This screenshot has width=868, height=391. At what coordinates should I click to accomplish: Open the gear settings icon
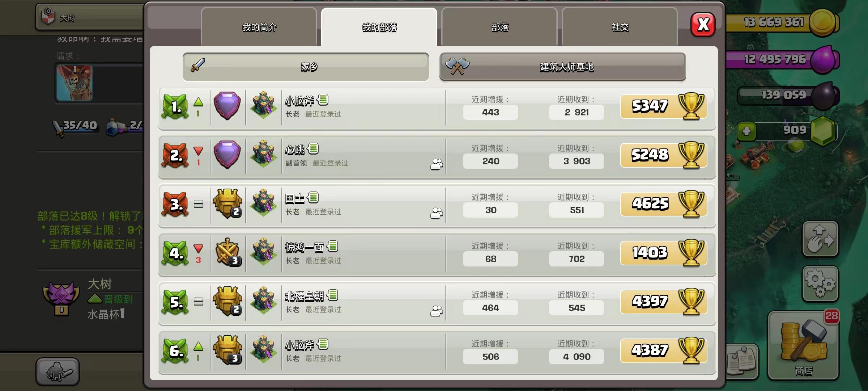[820, 284]
